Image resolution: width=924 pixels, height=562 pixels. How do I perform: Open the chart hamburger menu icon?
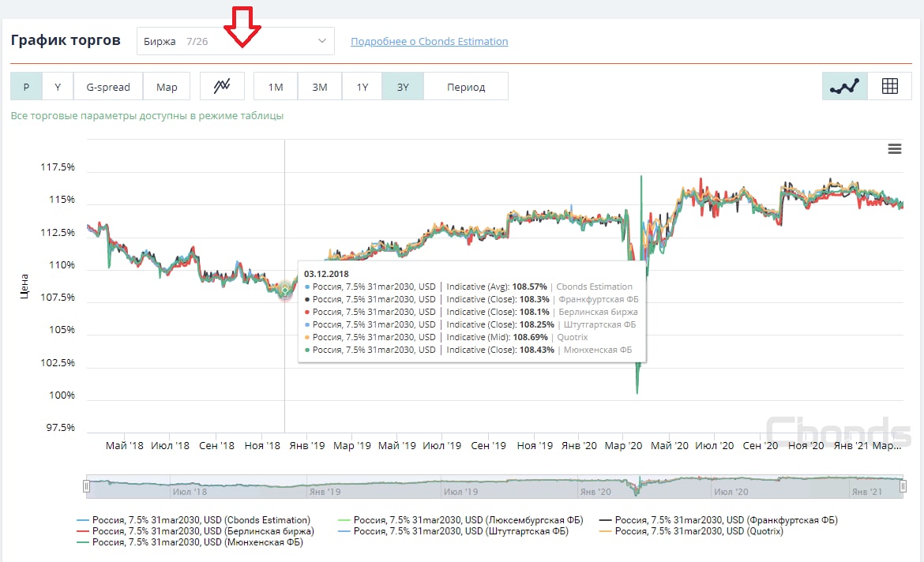click(x=894, y=149)
